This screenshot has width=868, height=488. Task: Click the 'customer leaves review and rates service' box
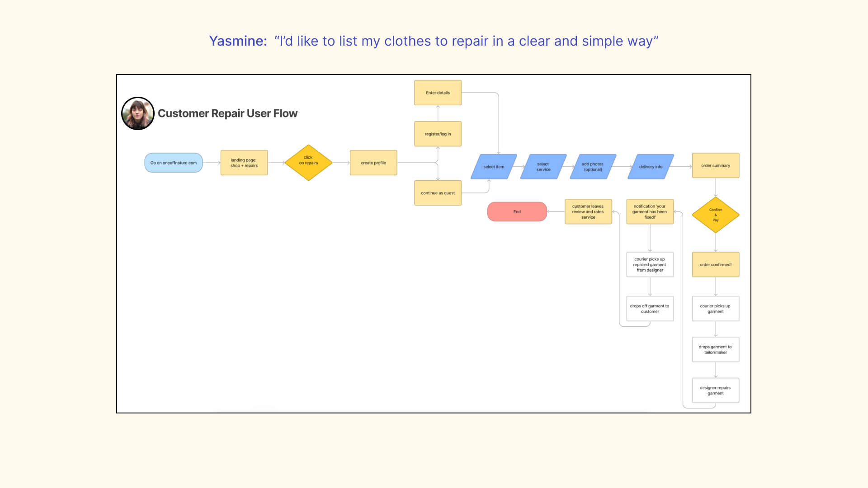588,211
